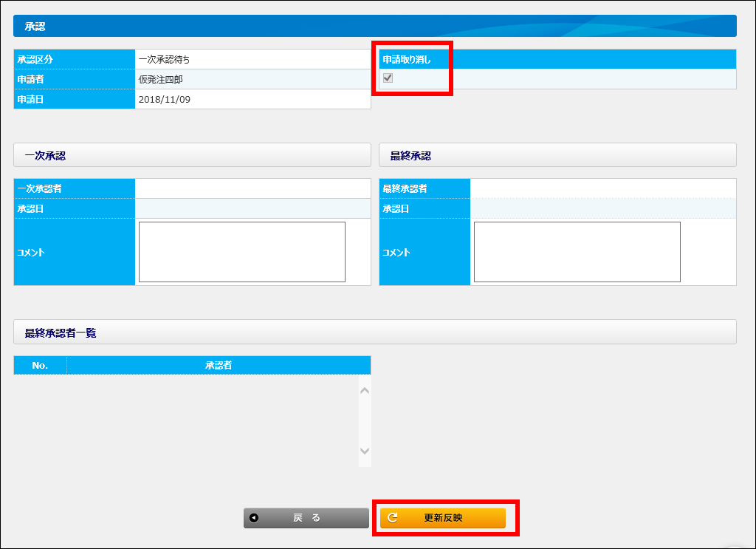Screen dimensions: 756x549
Task: Select the 一次承認 section header
Action: (192, 155)
